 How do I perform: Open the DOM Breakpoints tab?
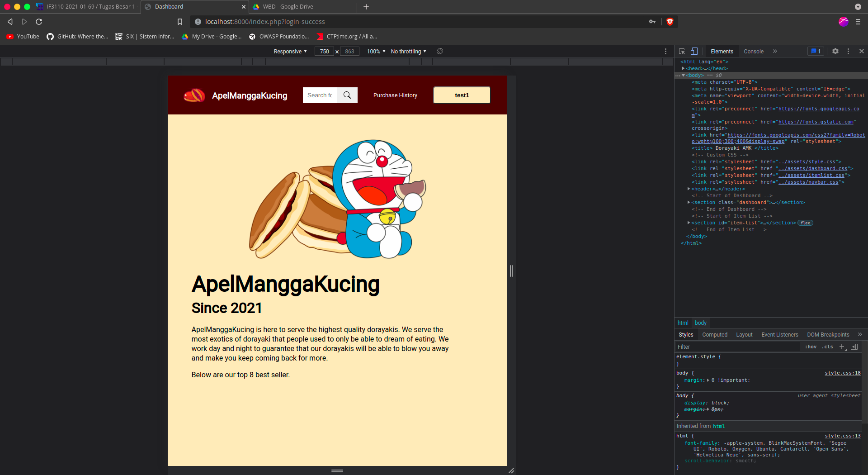tap(828, 335)
